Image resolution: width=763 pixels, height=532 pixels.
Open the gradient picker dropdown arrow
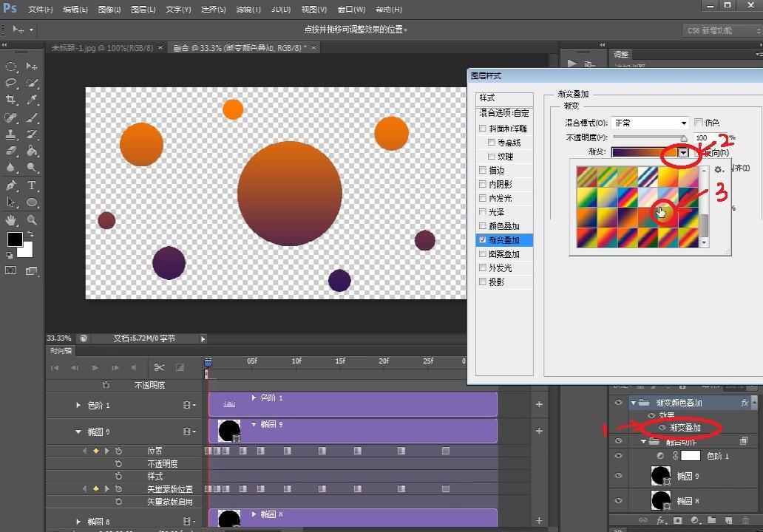click(x=683, y=152)
